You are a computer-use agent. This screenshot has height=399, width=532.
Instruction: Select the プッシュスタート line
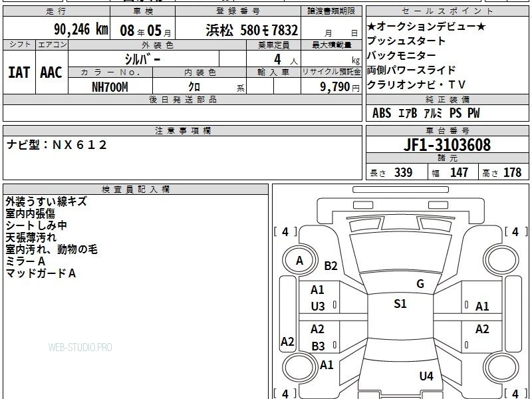(406, 41)
